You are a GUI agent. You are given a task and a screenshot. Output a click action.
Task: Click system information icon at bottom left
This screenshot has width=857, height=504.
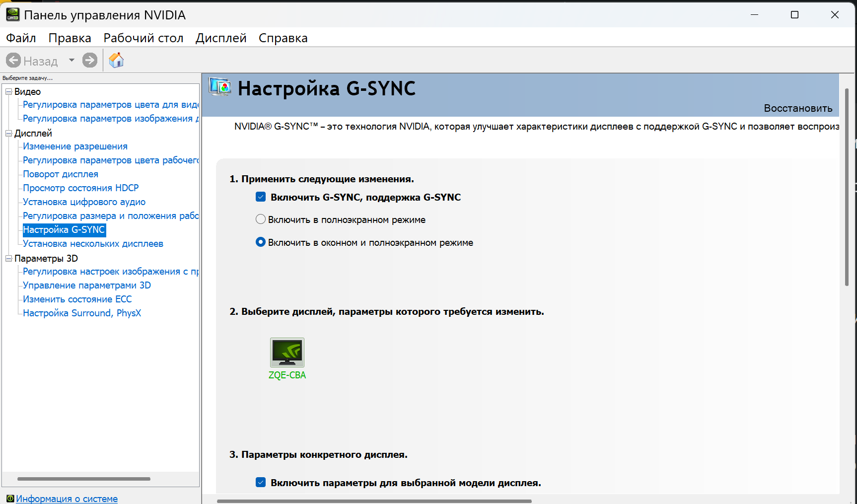(x=10, y=499)
